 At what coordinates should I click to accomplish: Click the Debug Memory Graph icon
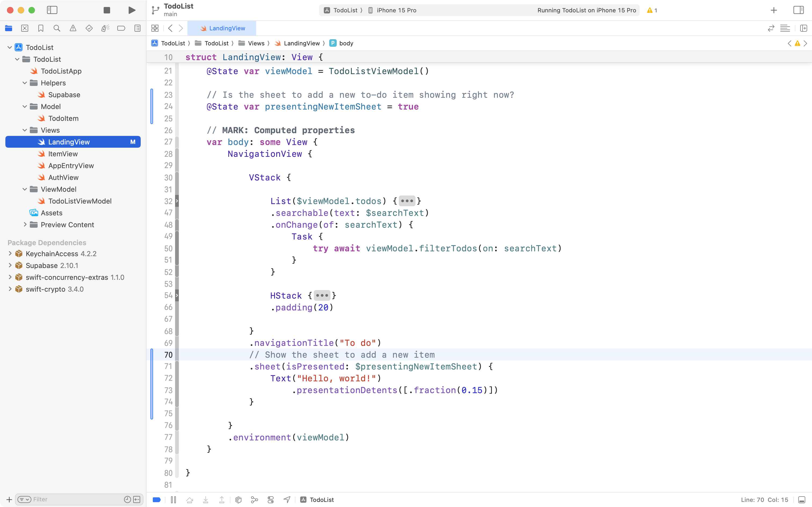[255, 499]
